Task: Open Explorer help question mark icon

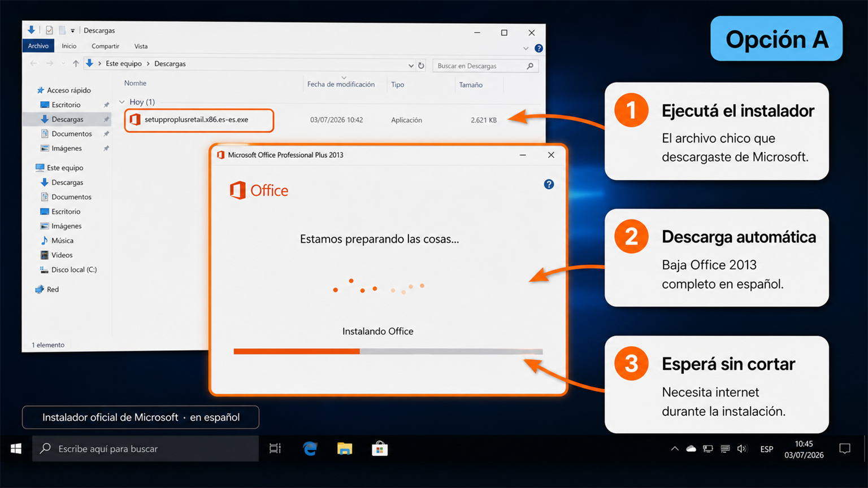Action: tap(539, 49)
